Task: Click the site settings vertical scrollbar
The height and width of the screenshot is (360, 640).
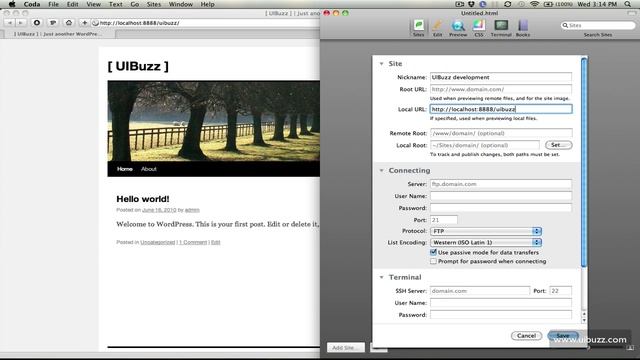Action: 584,163
